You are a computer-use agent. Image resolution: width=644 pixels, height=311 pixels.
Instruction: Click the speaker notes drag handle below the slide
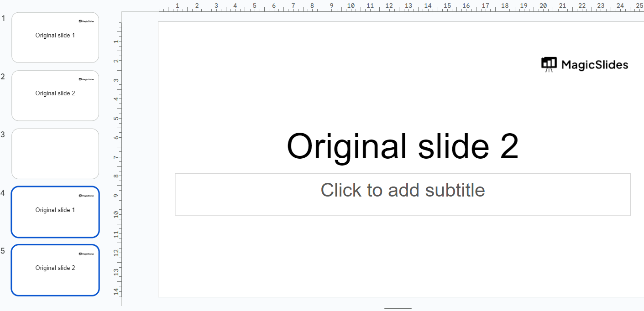(x=398, y=309)
